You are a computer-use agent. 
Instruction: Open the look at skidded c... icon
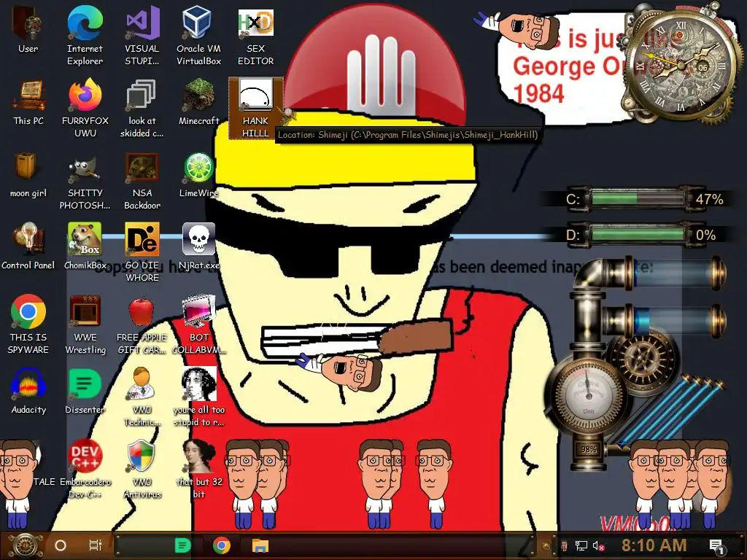pos(142,109)
